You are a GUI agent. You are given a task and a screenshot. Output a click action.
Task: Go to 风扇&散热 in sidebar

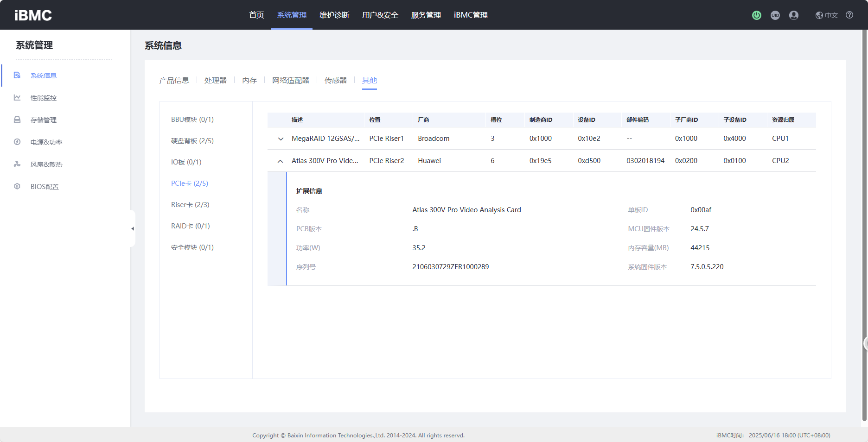pos(46,164)
